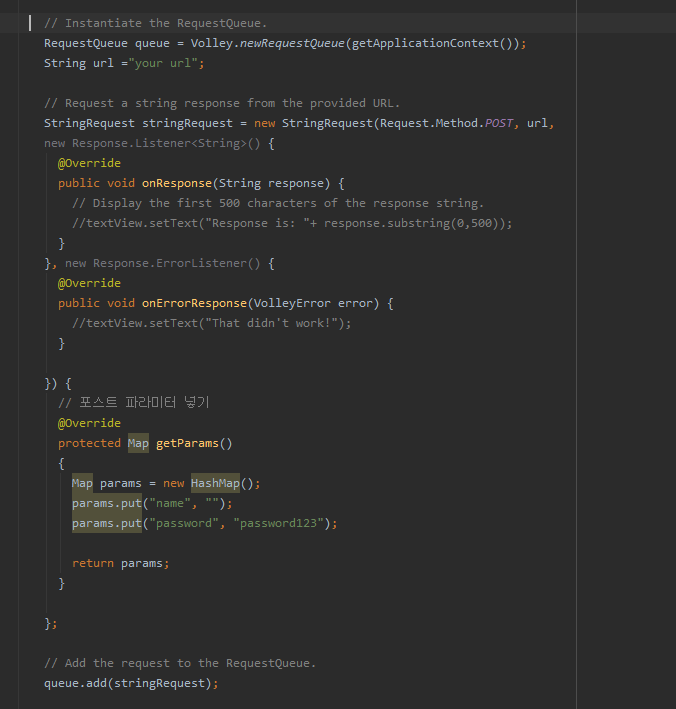Click the italic newRequestQueue method call
The height and width of the screenshot is (709, 676).
coord(292,43)
